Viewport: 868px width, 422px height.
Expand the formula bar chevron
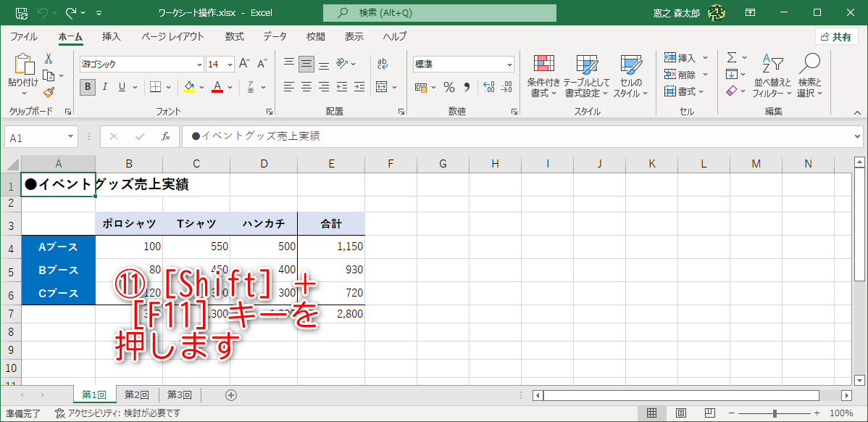(858, 136)
